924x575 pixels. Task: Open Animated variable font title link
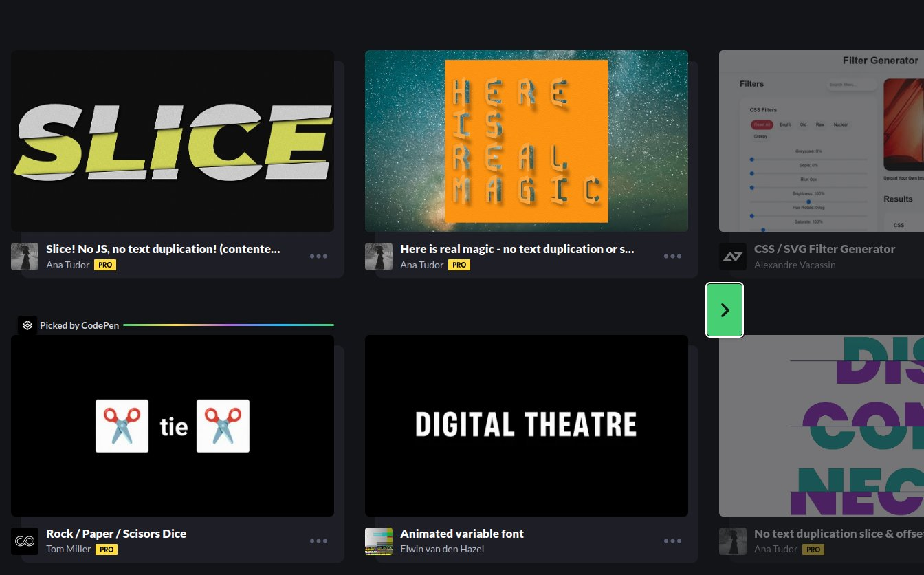click(462, 534)
